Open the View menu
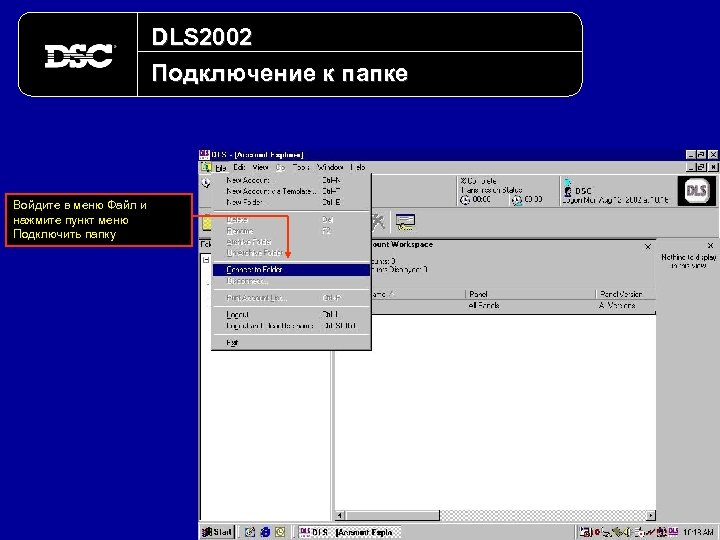720x540 pixels. click(260, 168)
